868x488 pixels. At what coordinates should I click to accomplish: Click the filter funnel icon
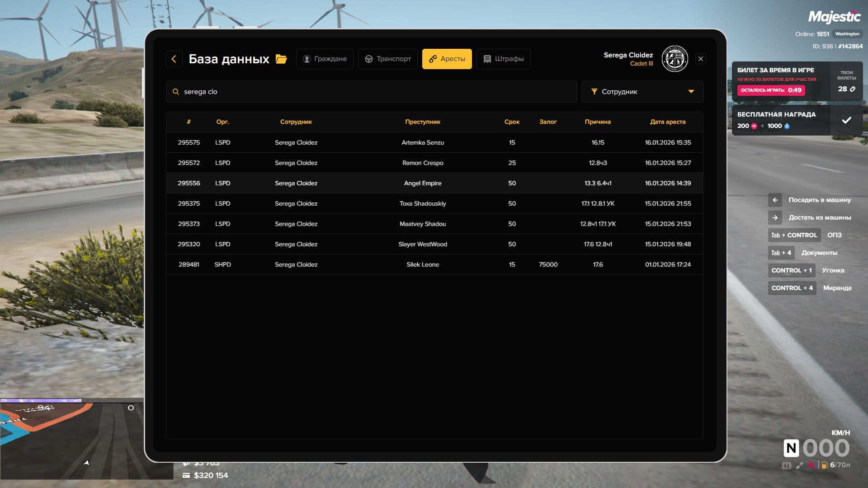click(x=594, y=92)
